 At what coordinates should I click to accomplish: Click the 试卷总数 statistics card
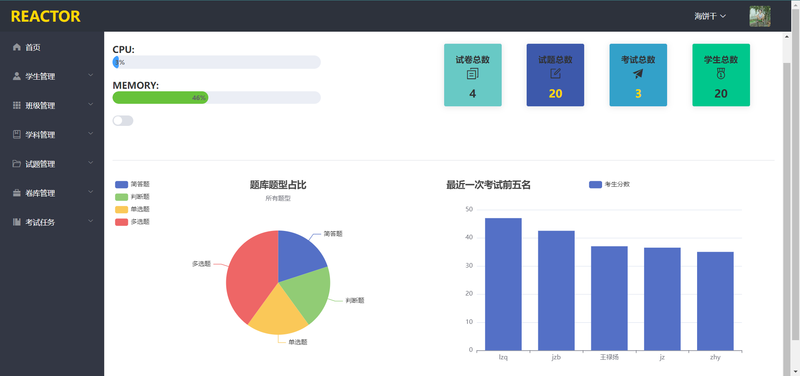(472, 75)
